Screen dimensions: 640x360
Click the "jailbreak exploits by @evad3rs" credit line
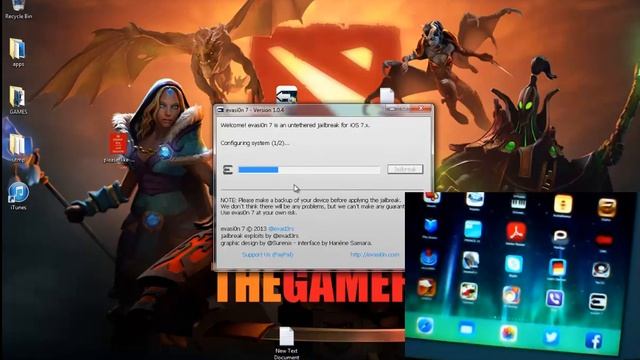point(260,236)
